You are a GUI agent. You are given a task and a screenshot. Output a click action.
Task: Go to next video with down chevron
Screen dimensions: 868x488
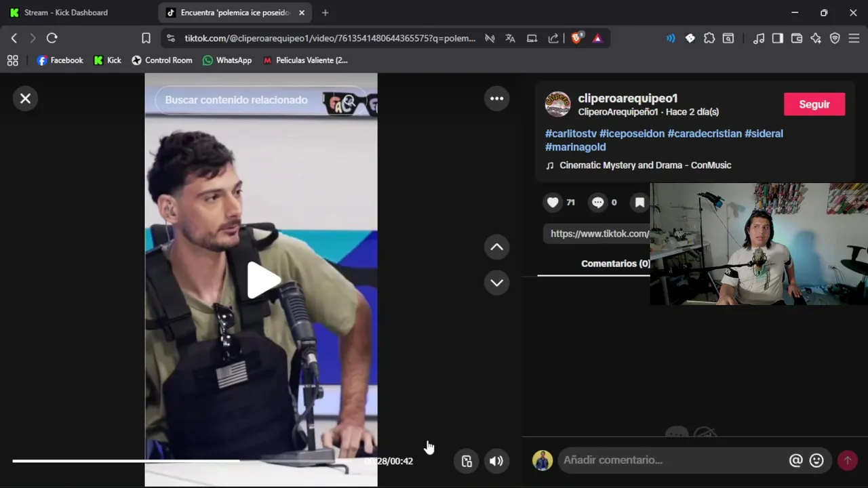pos(497,283)
